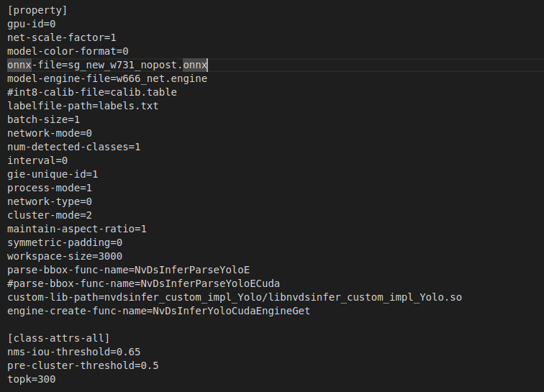This screenshot has width=544, height=392.
Task: Click the model-engine-file=w666_net.engine line
Action: pos(107,78)
